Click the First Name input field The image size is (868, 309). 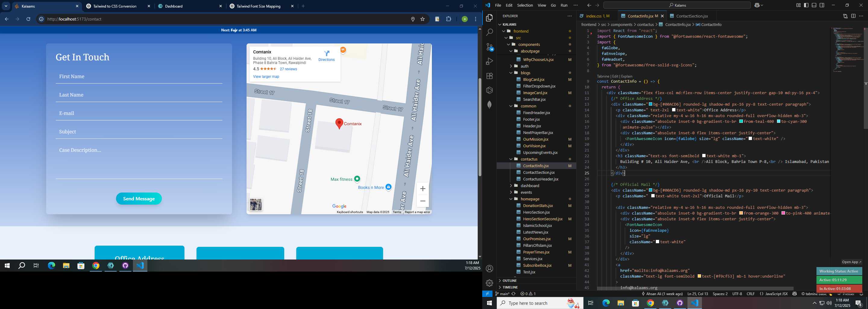(x=139, y=77)
